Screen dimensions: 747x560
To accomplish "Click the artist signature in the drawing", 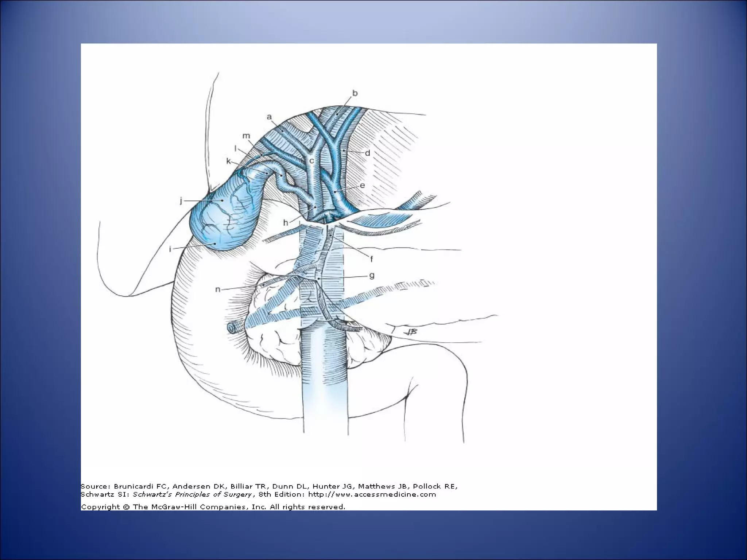I will tap(410, 332).
